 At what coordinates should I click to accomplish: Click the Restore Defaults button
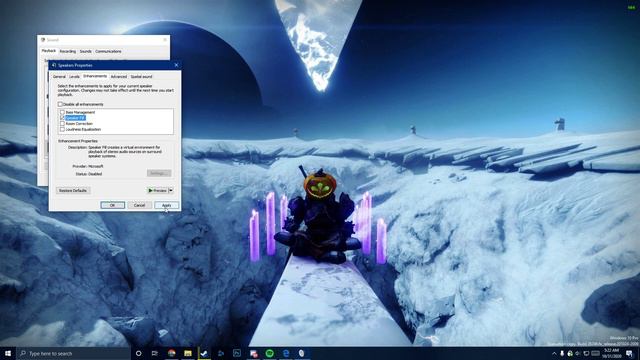73,191
